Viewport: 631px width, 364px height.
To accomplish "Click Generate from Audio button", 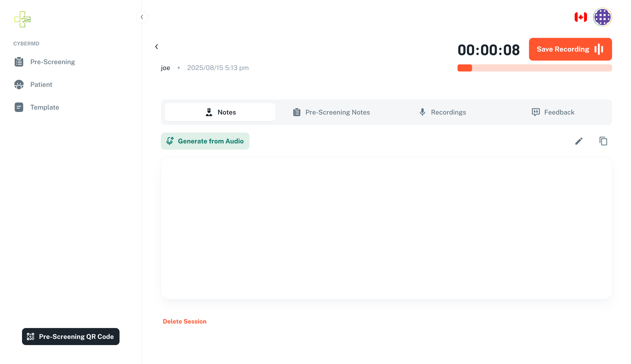I will pyautogui.click(x=205, y=141).
